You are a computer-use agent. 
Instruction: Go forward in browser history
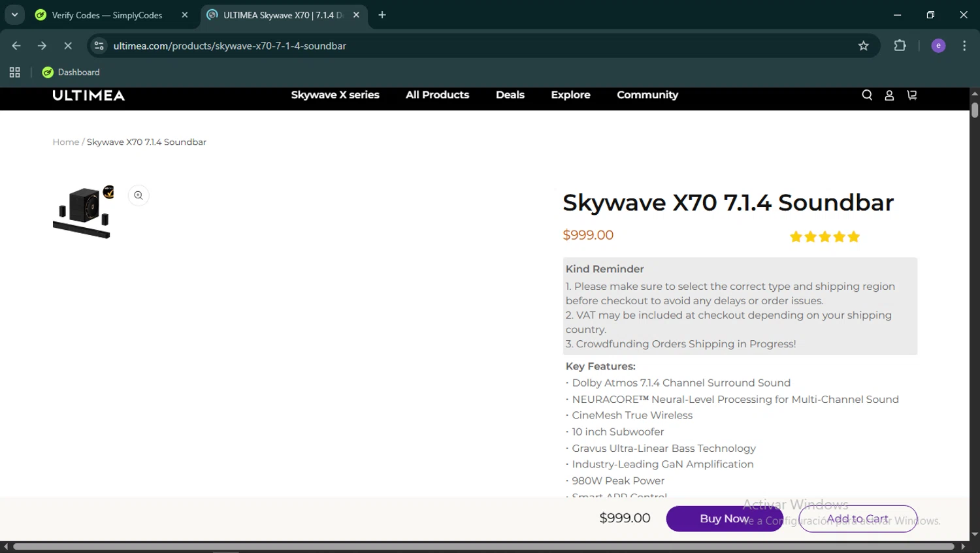42,46
